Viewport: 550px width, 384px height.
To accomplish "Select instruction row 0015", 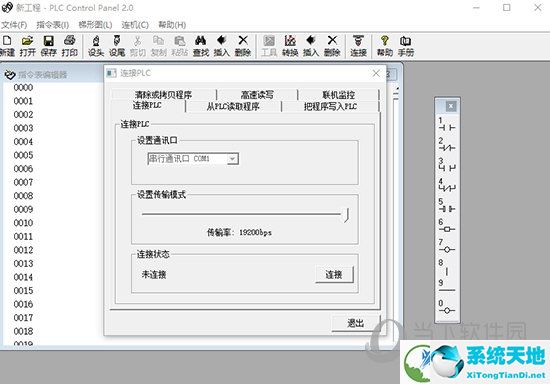I will pyautogui.click(x=23, y=291).
